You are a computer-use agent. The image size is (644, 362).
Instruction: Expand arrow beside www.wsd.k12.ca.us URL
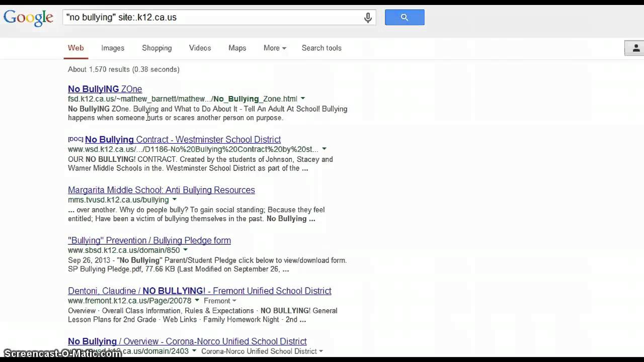[324, 149]
